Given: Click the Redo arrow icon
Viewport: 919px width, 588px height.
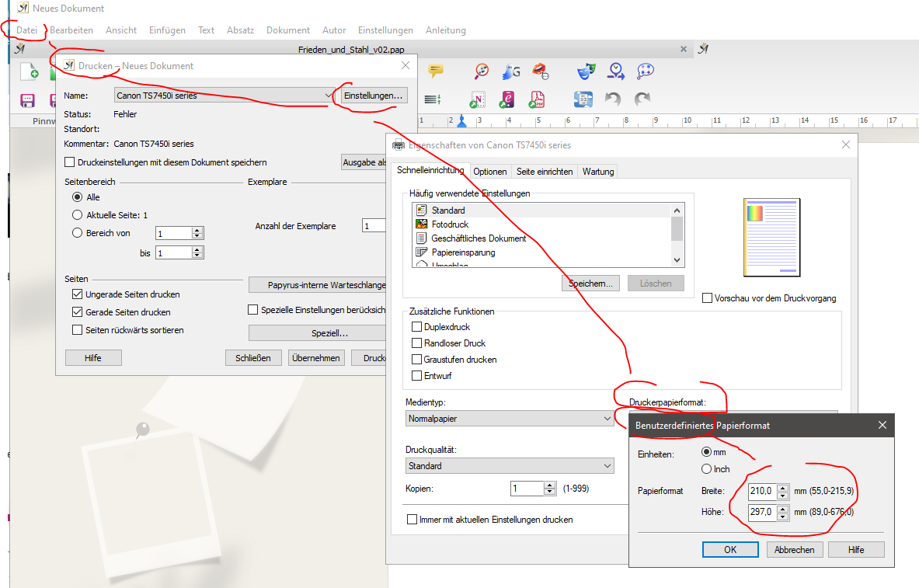Looking at the screenshot, I should coord(642,99).
